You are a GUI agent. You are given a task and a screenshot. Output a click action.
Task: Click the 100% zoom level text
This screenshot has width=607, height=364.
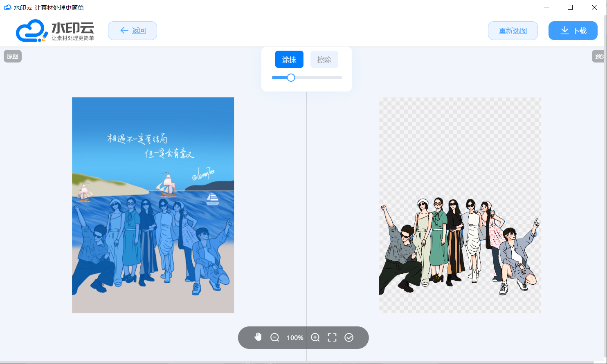tap(295, 338)
